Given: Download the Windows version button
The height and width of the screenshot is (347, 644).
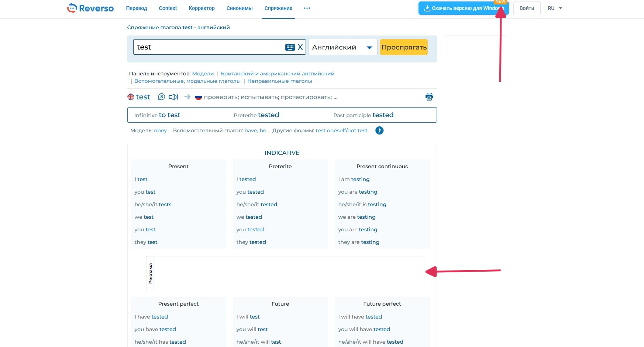Looking at the screenshot, I should pyautogui.click(x=464, y=8).
